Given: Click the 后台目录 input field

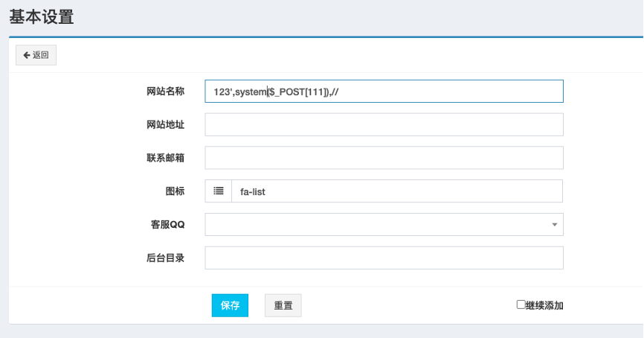Looking at the screenshot, I should pos(384,258).
